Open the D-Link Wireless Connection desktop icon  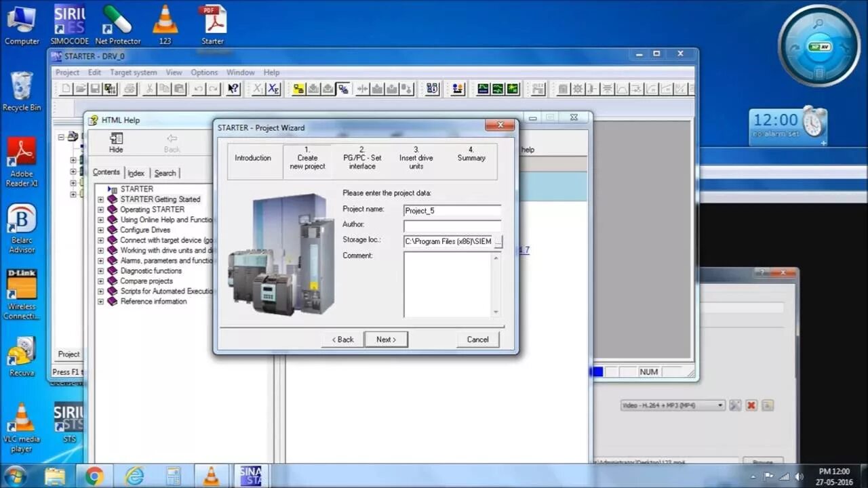22,294
